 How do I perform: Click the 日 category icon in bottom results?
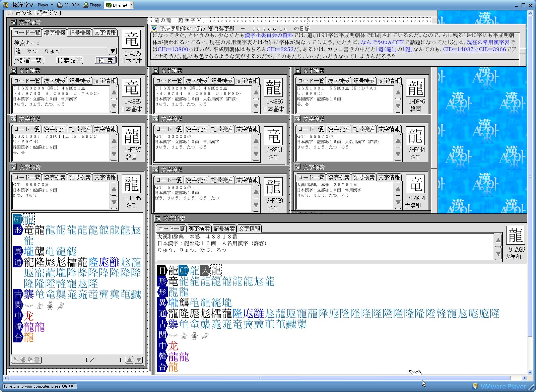click(x=162, y=270)
